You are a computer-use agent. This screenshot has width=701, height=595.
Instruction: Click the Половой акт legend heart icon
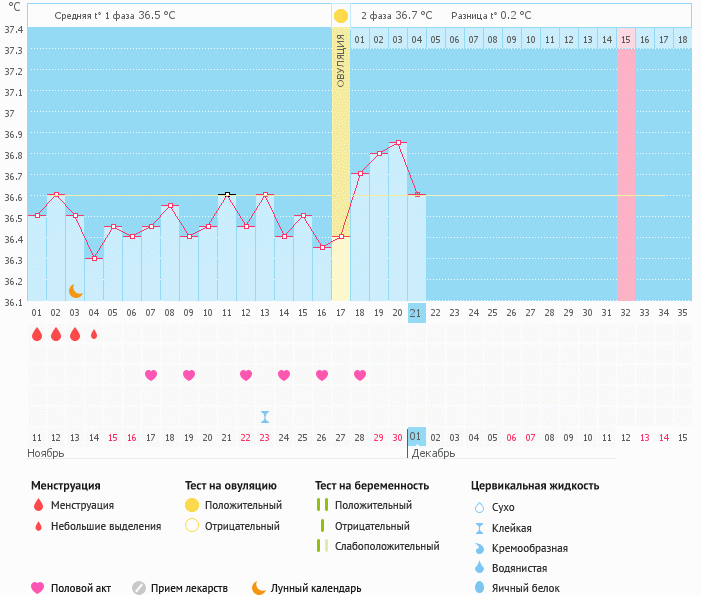(38, 588)
